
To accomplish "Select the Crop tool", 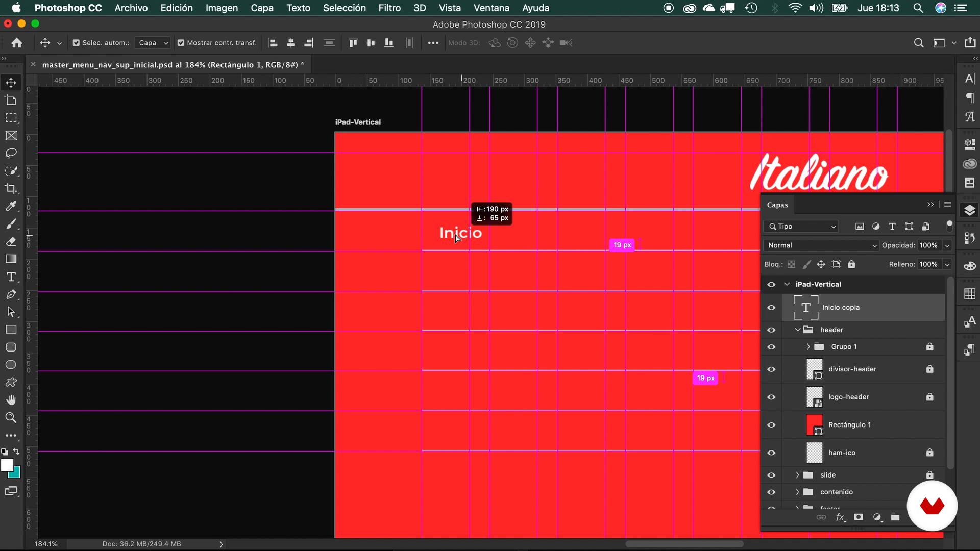I will (11, 189).
